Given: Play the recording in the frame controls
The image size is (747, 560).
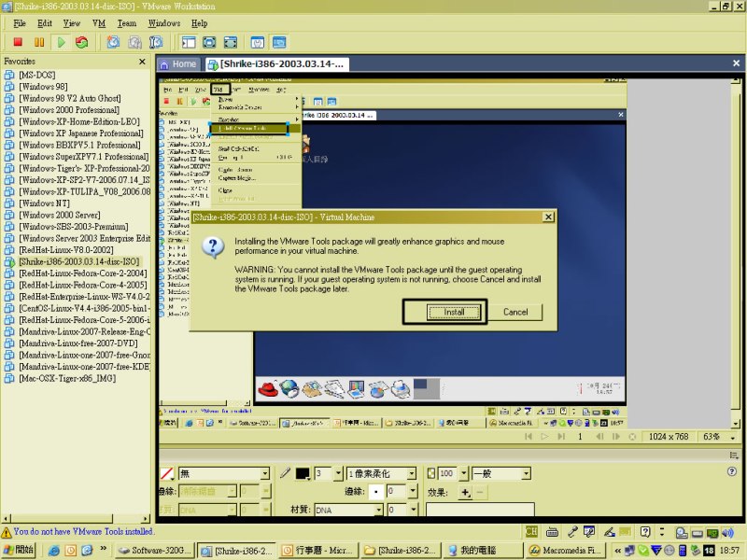Looking at the screenshot, I should click(x=544, y=437).
